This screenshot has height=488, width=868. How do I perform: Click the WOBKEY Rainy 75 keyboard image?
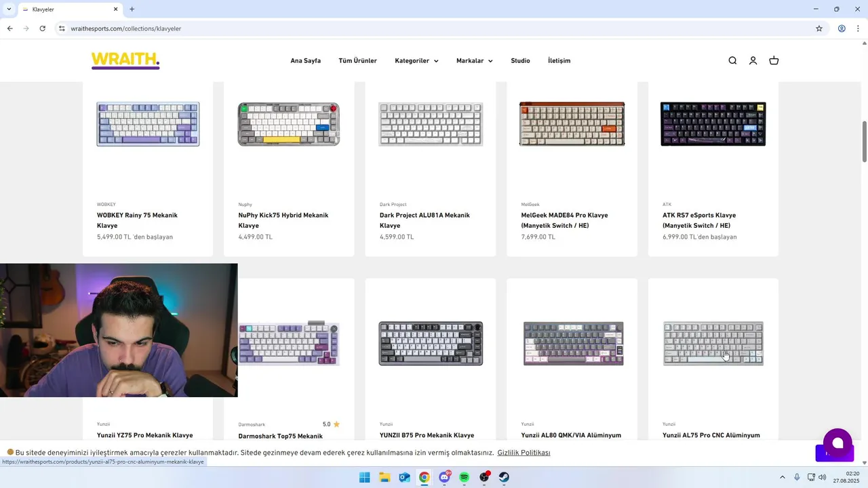[x=148, y=124]
